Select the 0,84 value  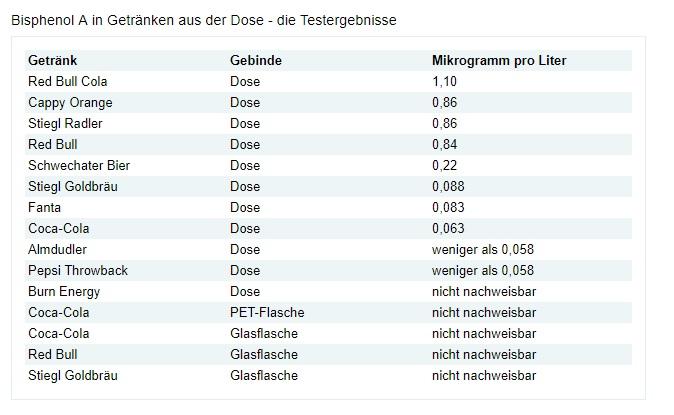coord(444,145)
